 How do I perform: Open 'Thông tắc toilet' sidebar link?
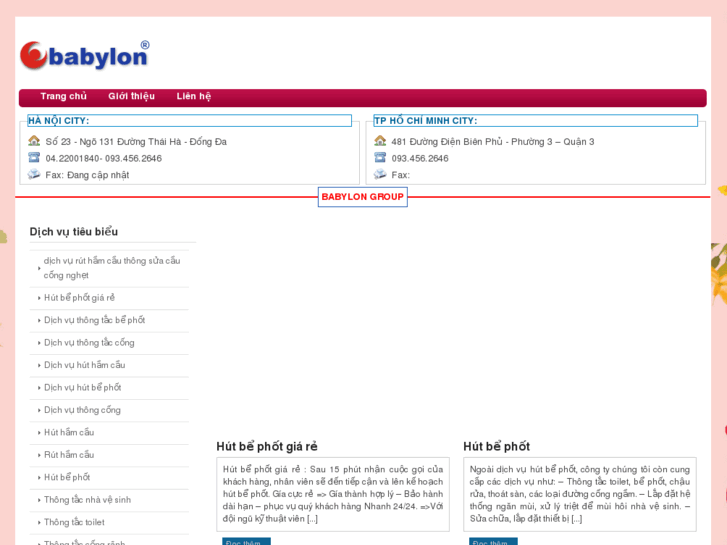tap(74, 522)
